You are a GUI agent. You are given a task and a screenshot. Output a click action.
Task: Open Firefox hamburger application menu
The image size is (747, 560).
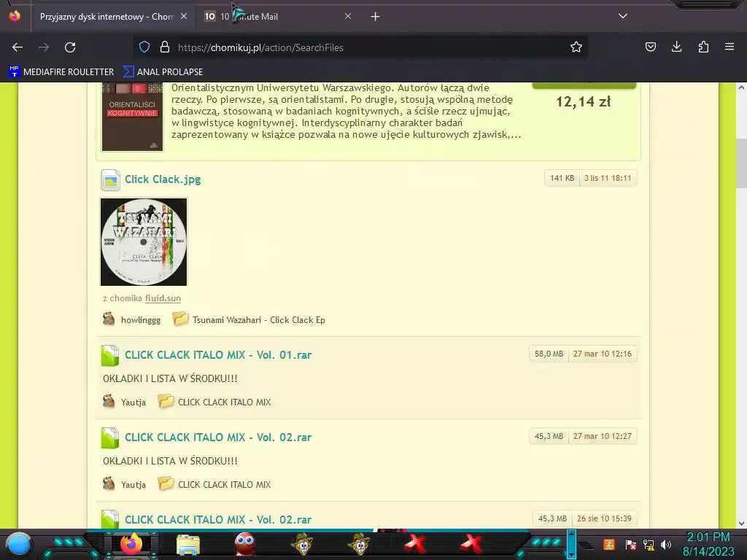[729, 47]
